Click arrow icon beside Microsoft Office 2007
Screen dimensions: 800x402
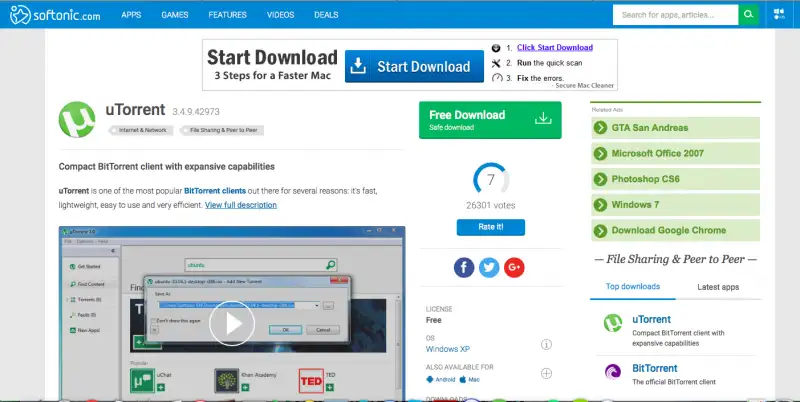click(x=601, y=154)
